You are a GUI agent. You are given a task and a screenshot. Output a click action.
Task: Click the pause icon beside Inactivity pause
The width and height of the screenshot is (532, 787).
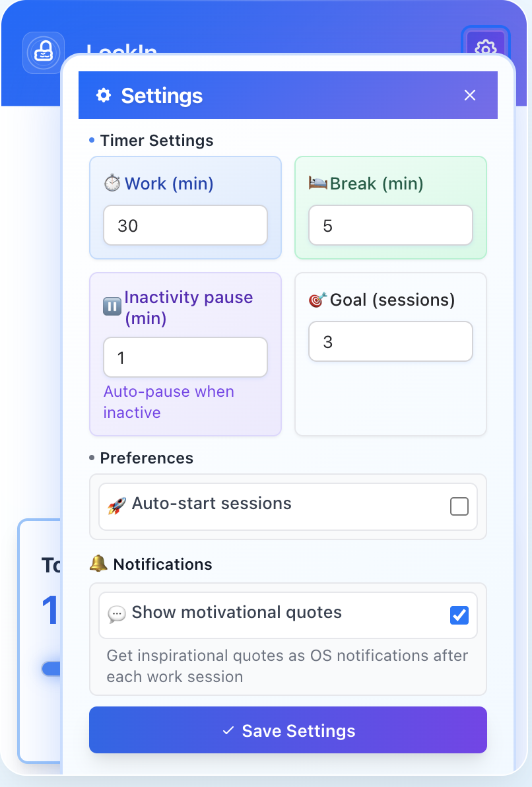point(112,306)
